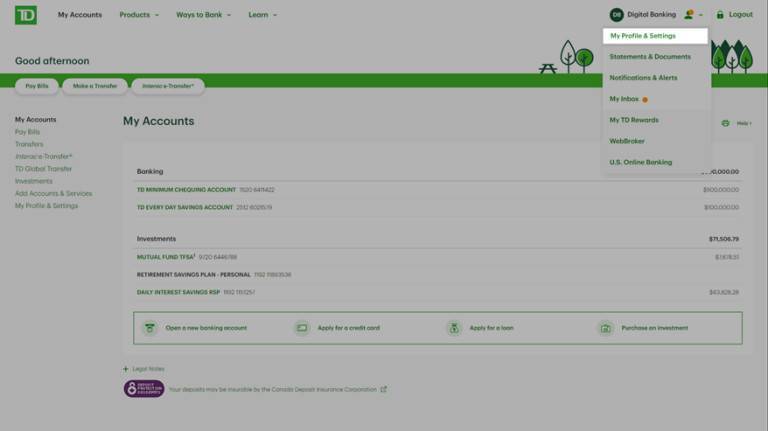Screen dimensions: 768x431
Task: Open the Help dropdown
Action: point(744,123)
